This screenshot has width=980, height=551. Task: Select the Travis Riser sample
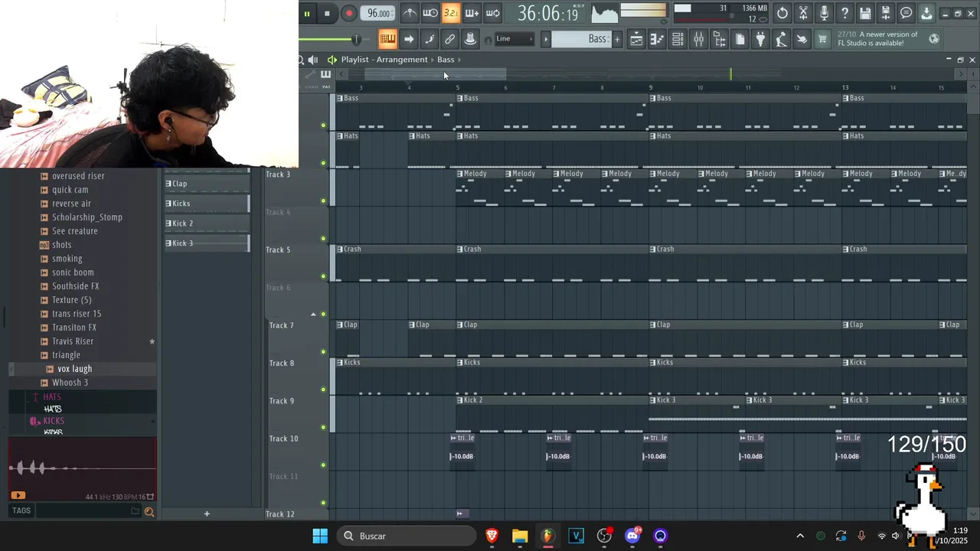point(73,341)
